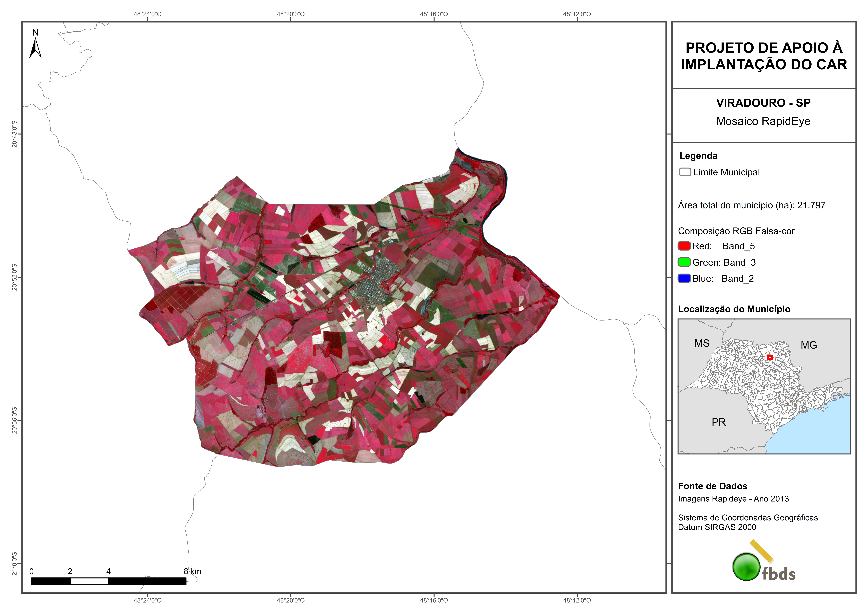Click the scale bar white segment
Viewport: 868px width, 614px height.
pyautogui.click(x=89, y=581)
